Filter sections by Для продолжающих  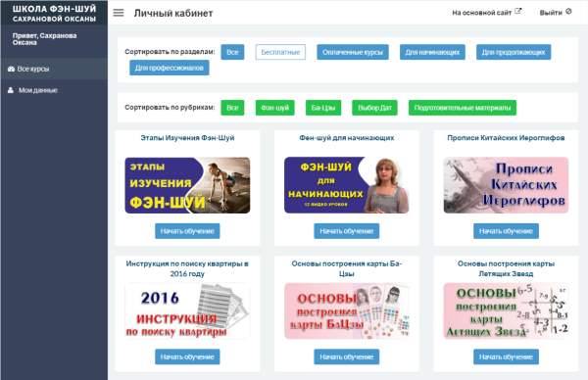pos(514,52)
